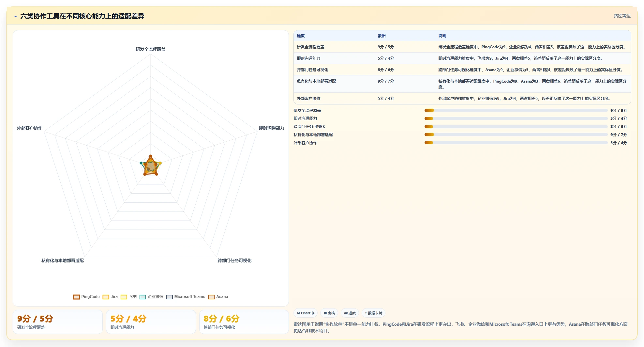The image size is (644, 347).
Task: Toggle 飞书 legend swatch in radar chart
Action: click(x=124, y=297)
